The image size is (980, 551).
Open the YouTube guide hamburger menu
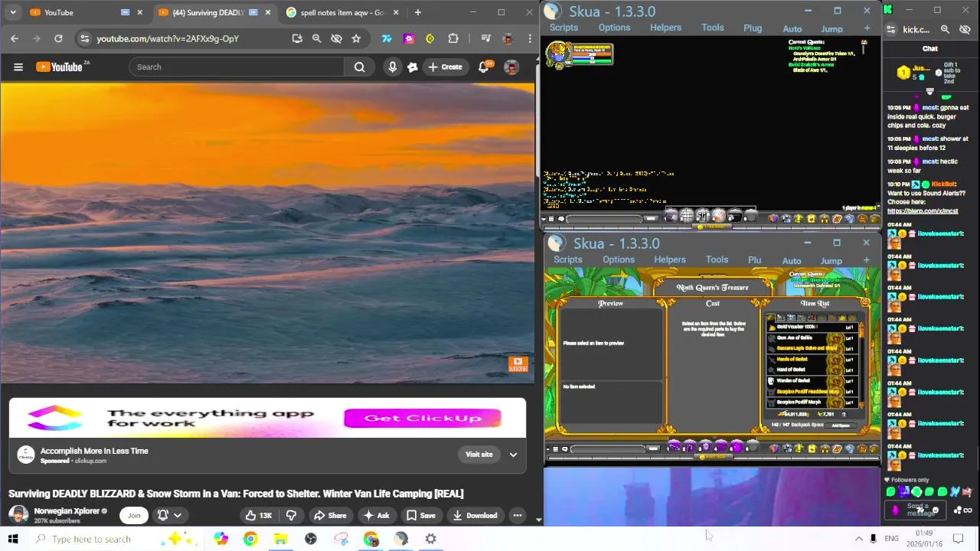pyautogui.click(x=18, y=67)
